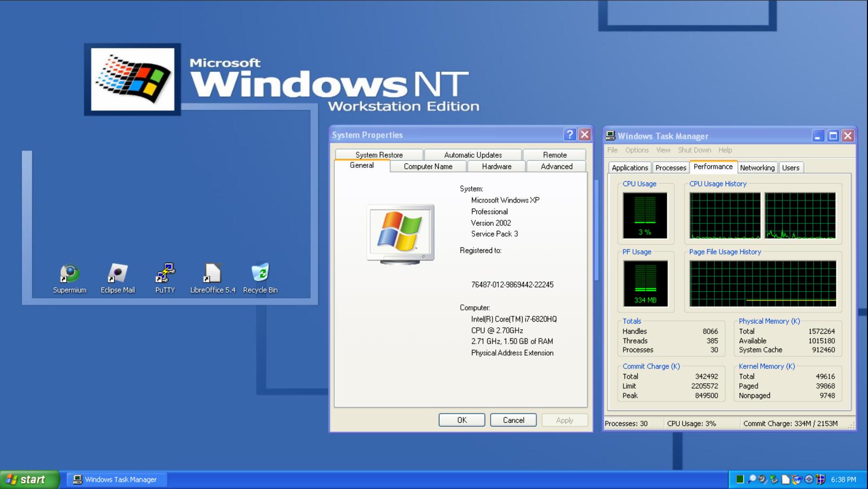This screenshot has width=868, height=489.
Task: Click the green CPU meter tray icon
Action: pyautogui.click(x=740, y=479)
